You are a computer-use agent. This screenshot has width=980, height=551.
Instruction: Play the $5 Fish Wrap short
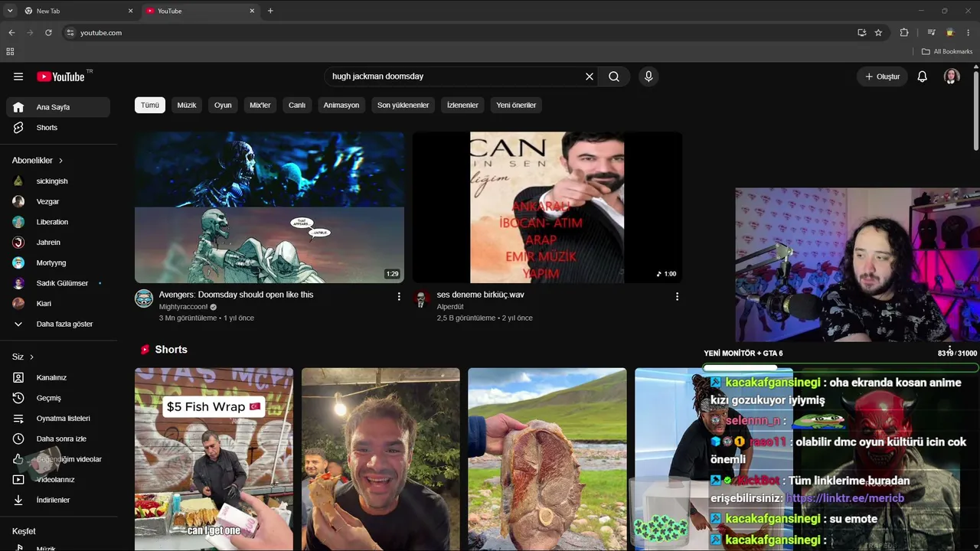214,459
